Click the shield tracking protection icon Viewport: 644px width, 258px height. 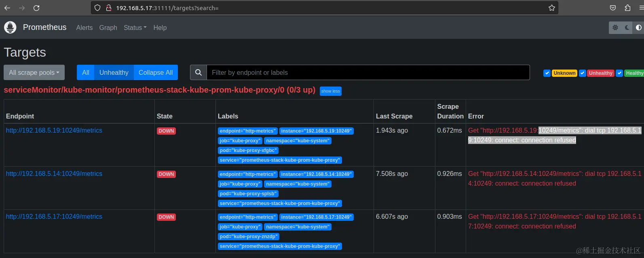97,8
